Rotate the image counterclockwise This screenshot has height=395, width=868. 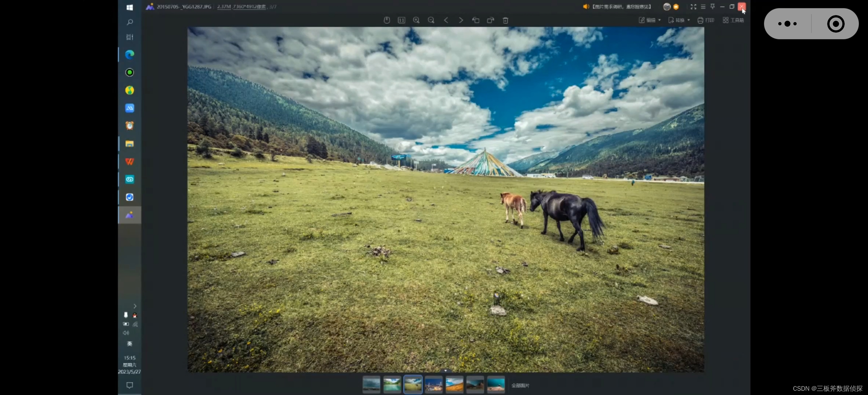point(476,20)
